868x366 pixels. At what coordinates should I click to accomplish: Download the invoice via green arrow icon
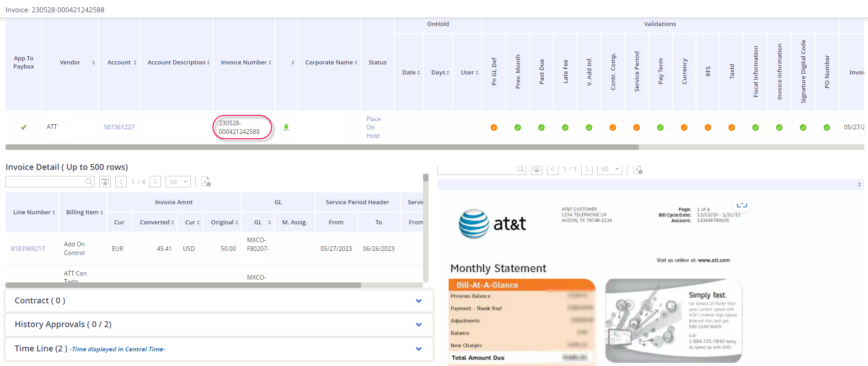(x=286, y=127)
